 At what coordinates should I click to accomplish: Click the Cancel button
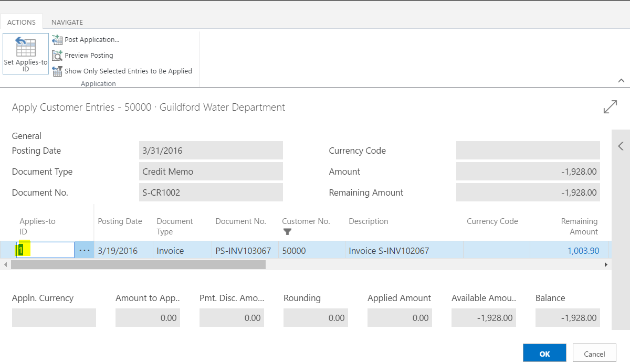594,353
